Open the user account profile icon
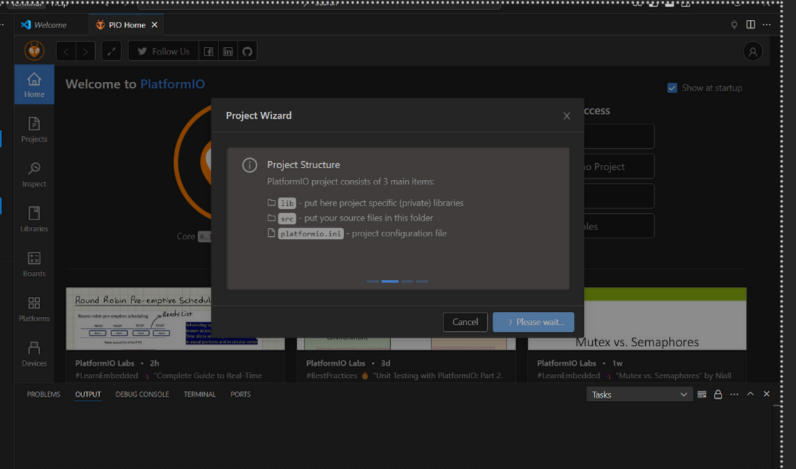796x469 pixels. pyautogui.click(x=752, y=51)
